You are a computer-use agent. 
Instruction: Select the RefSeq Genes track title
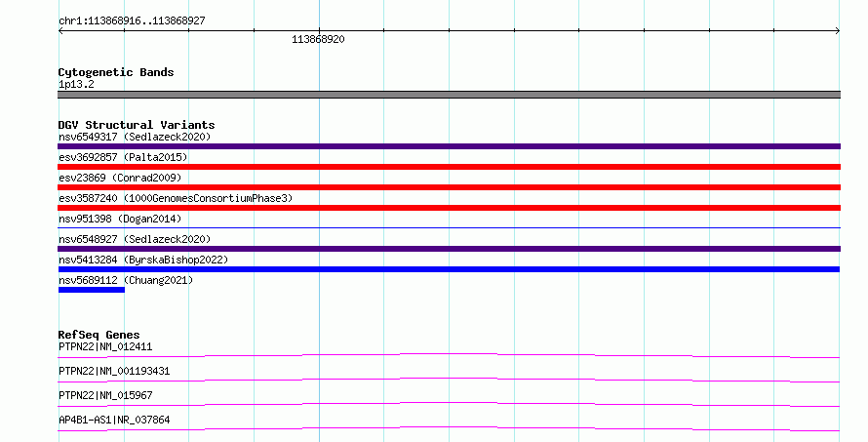click(99, 335)
